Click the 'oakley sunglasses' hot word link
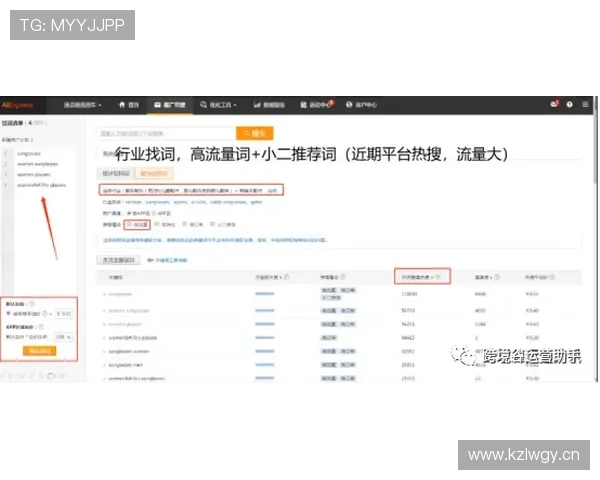The height and width of the screenshot is (480, 600). 228,202
